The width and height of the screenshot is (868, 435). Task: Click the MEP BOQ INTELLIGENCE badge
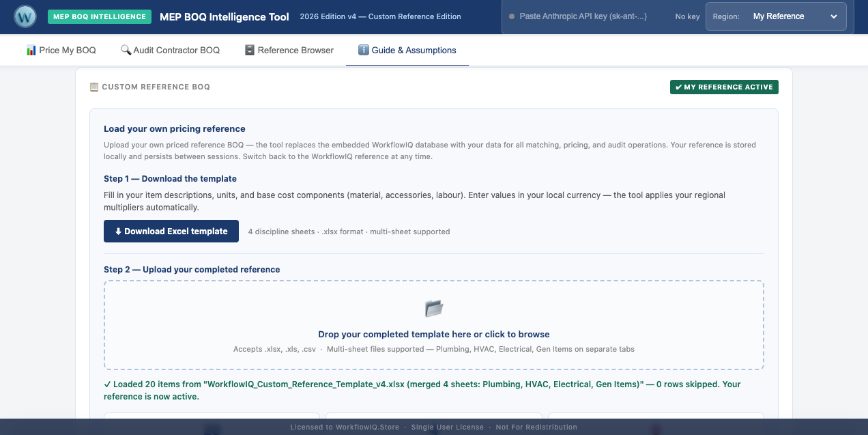(100, 16)
